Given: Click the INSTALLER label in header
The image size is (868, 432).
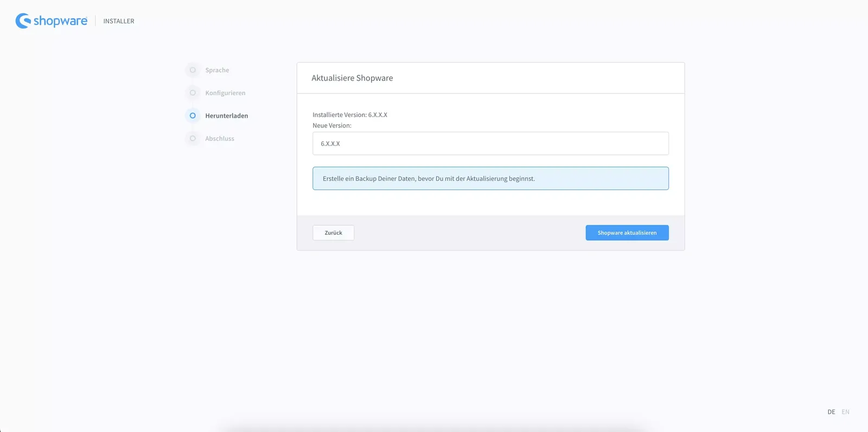Looking at the screenshot, I should 119,21.
